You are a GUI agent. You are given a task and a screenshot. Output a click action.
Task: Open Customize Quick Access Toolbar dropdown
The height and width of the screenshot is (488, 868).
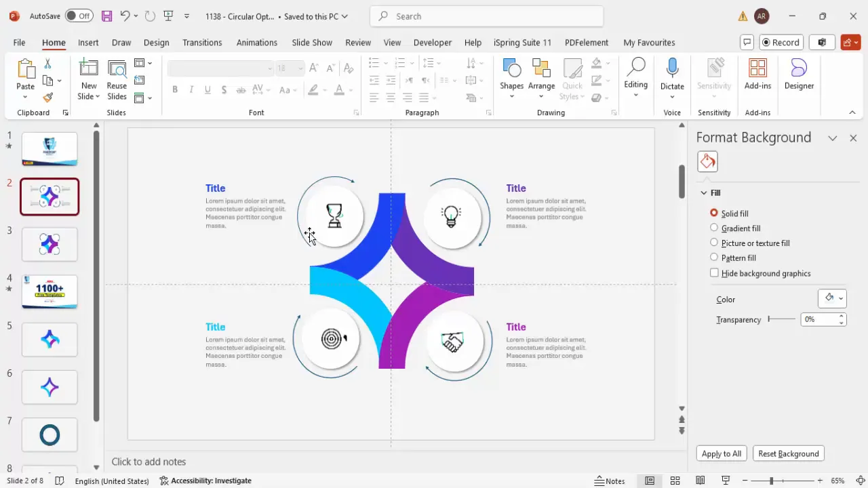(187, 16)
